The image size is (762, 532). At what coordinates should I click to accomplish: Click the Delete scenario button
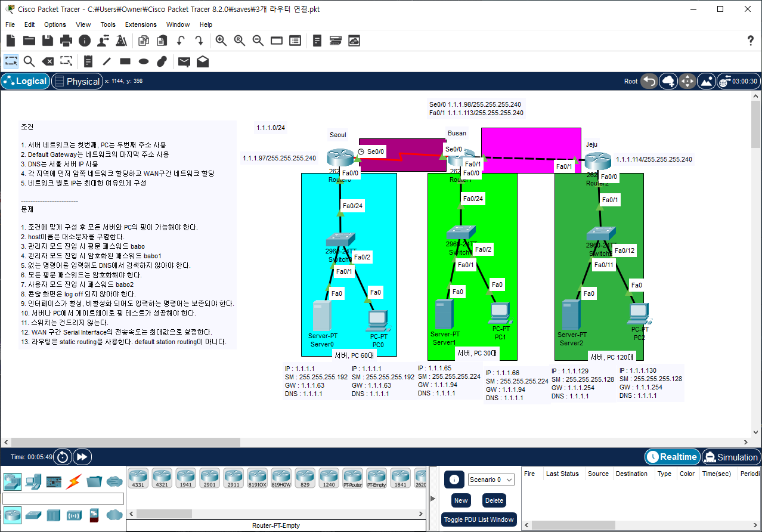point(494,500)
